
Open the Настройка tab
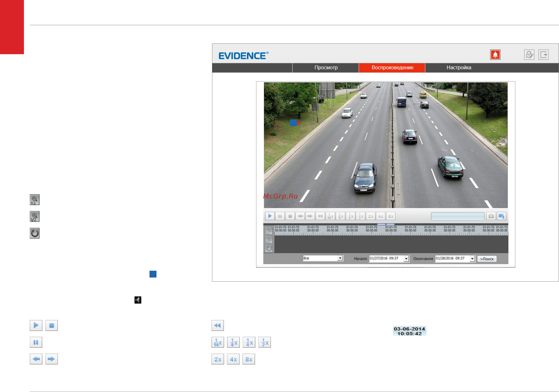click(x=459, y=68)
